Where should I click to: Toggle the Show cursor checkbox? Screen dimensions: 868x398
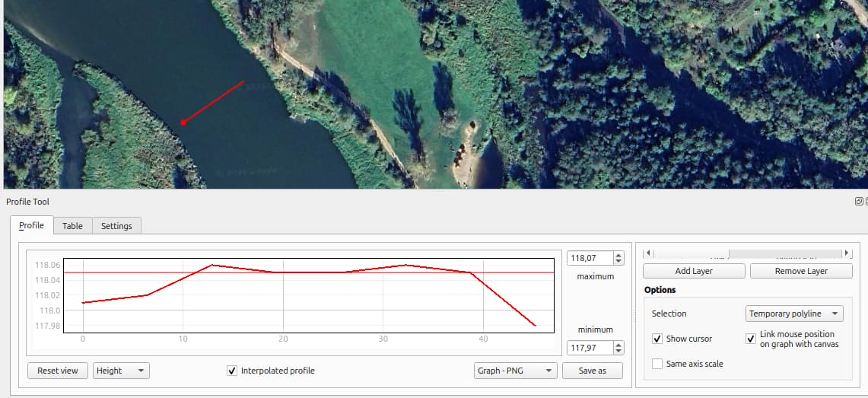click(x=657, y=339)
